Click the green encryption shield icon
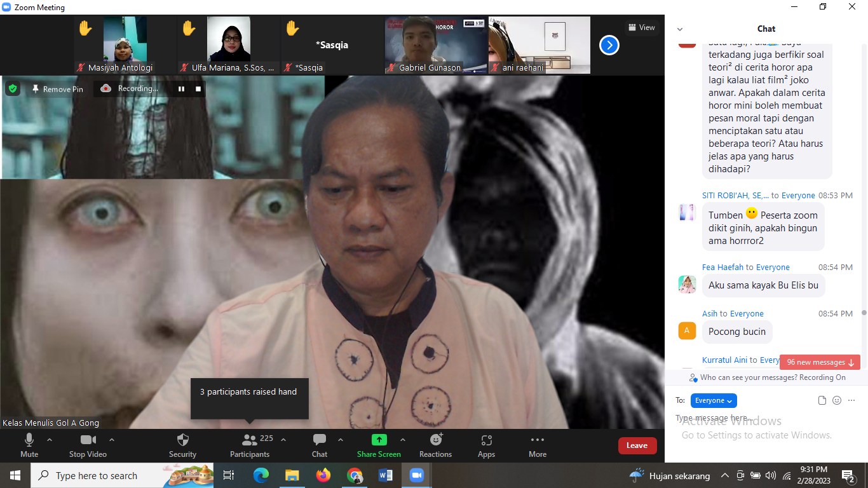The width and height of the screenshot is (868, 488). tap(13, 89)
